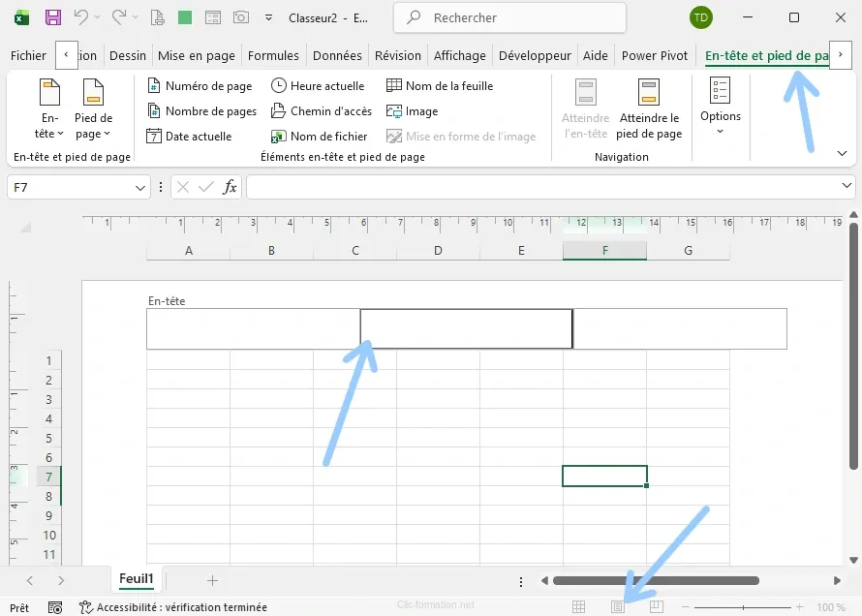Switch to the Mise en page tab
Viewport: 862px width, 616px height.
point(197,55)
